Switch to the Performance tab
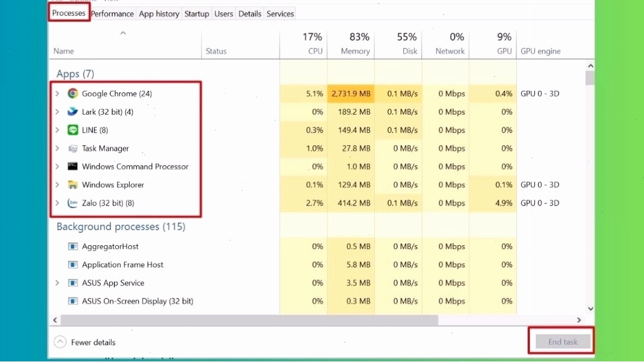This screenshot has width=644, height=362. (x=112, y=13)
